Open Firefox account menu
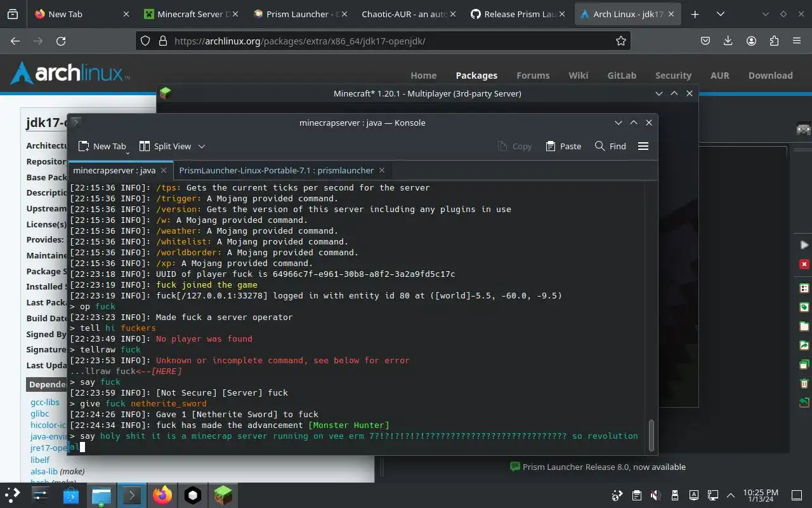 pyautogui.click(x=751, y=41)
